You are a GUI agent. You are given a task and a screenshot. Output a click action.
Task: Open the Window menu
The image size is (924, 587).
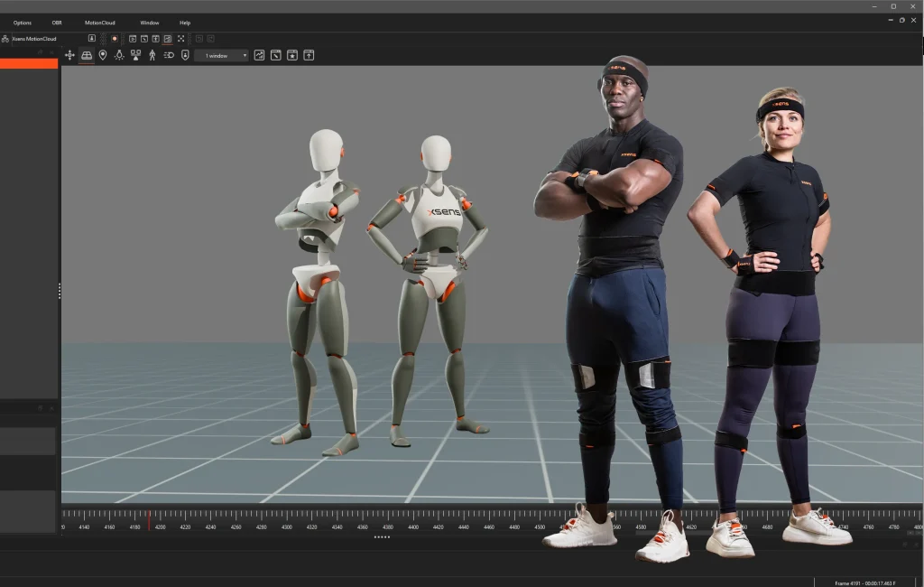click(x=149, y=23)
